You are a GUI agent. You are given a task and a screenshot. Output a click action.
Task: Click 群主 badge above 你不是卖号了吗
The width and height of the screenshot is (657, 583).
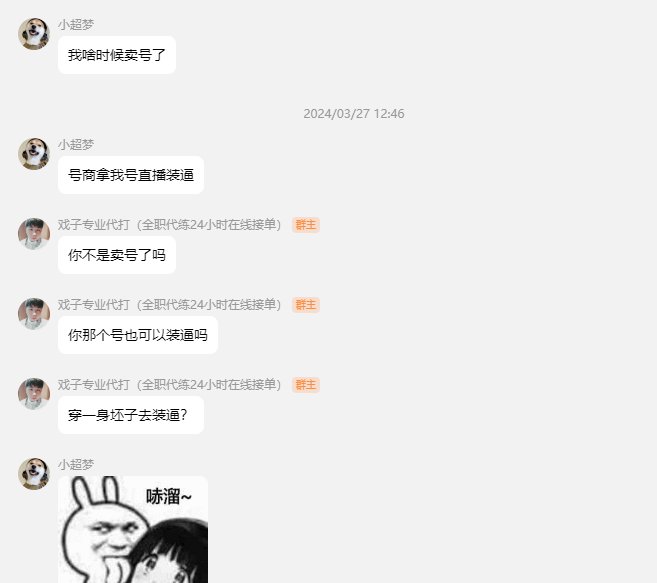[x=306, y=225]
